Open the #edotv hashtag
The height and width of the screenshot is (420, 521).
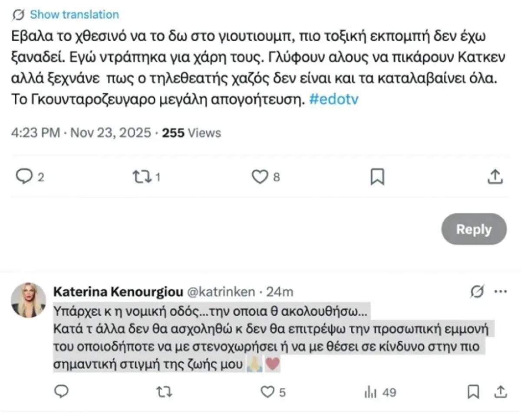(334, 99)
